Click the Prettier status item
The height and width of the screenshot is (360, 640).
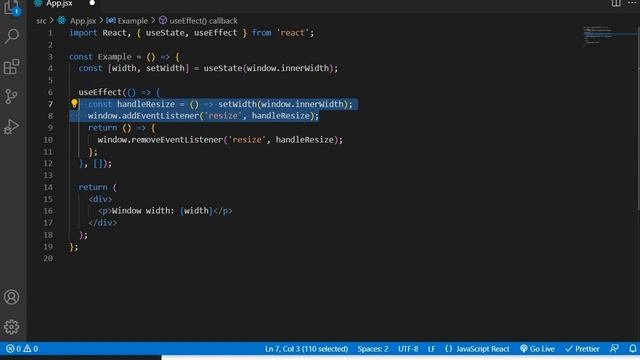click(582, 349)
